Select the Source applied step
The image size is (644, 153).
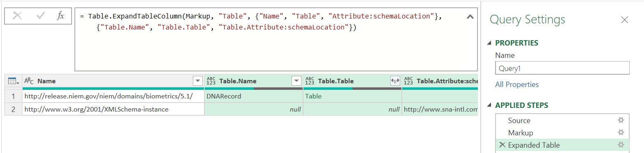(519, 121)
